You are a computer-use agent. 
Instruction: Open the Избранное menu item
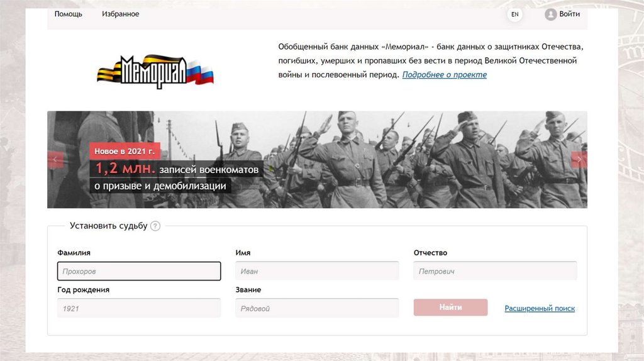click(x=120, y=14)
